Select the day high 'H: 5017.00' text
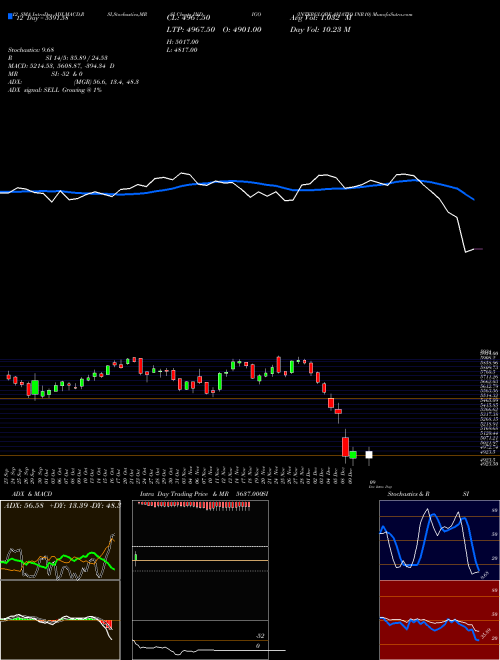This screenshot has width=500, height=660. (x=183, y=42)
